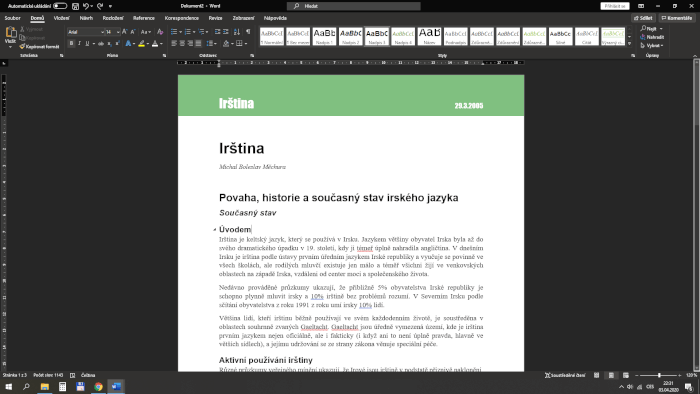700x394 pixels.
Task: Click Najít find button
Action: click(650, 29)
